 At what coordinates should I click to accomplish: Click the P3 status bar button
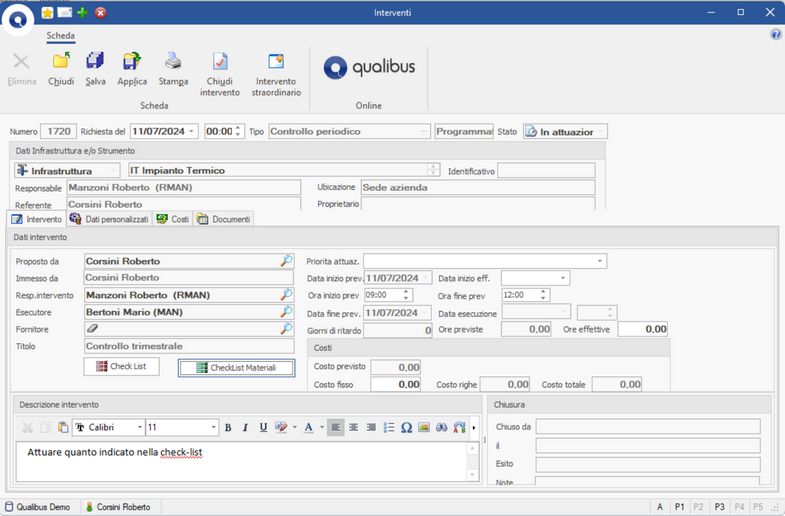coord(719,507)
